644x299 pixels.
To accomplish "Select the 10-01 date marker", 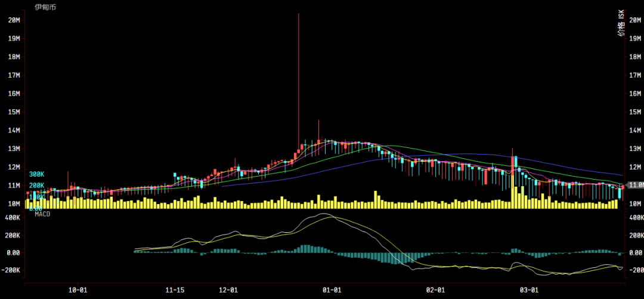I will pos(78,290).
